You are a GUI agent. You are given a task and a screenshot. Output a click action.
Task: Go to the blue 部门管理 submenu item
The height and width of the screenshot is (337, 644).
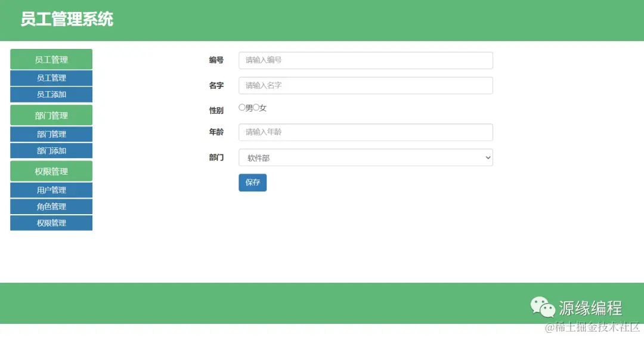(51, 134)
